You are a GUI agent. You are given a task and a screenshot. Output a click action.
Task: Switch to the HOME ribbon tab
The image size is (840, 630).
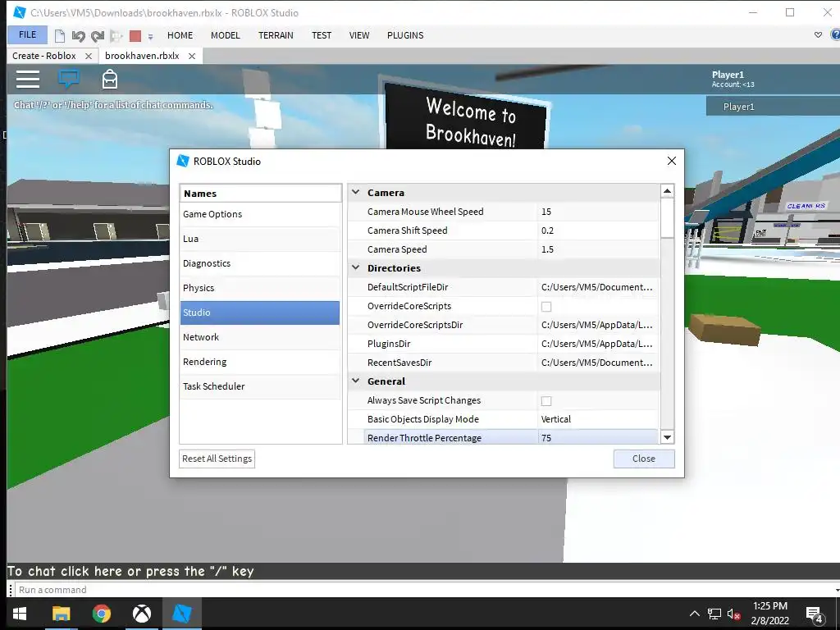point(180,35)
